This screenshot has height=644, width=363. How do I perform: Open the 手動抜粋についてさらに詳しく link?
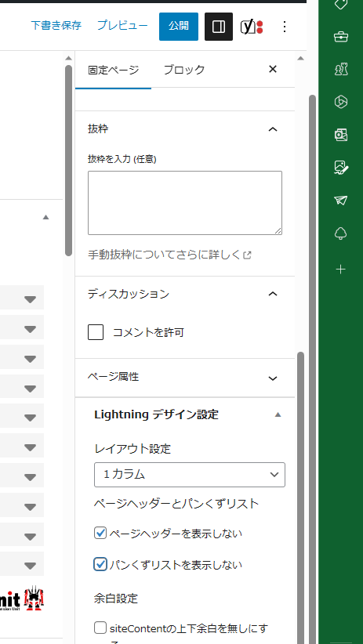[169, 255]
